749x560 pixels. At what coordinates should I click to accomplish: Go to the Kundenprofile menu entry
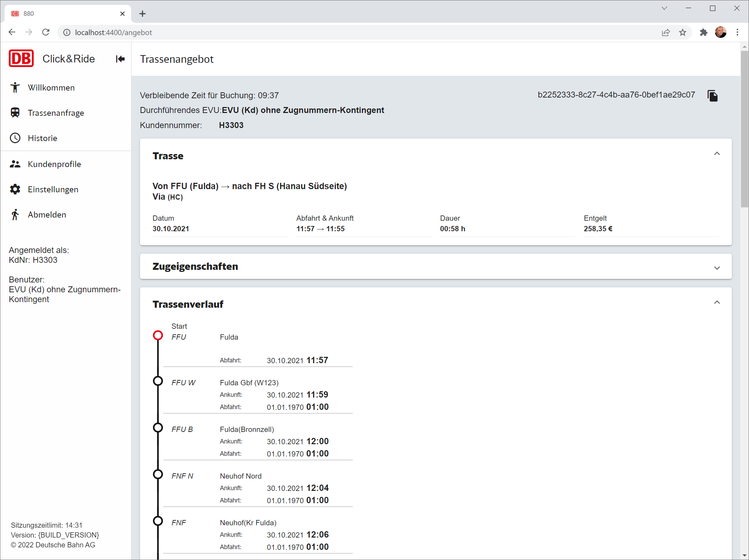pyautogui.click(x=54, y=164)
